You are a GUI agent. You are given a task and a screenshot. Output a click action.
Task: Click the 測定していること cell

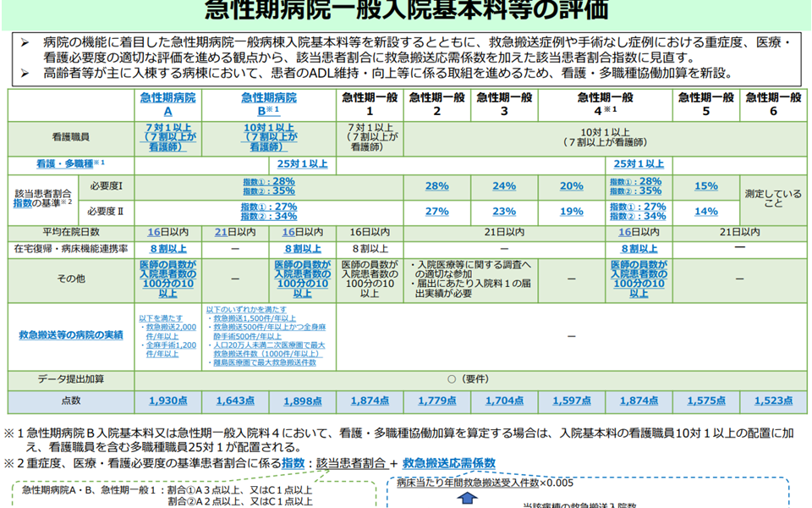(x=772, y=199)
